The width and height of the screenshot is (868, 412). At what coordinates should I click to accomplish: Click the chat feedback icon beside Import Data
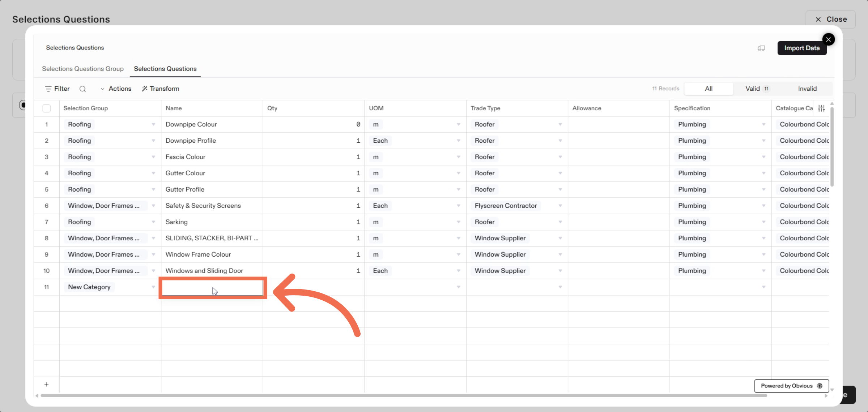coord(761,48)
